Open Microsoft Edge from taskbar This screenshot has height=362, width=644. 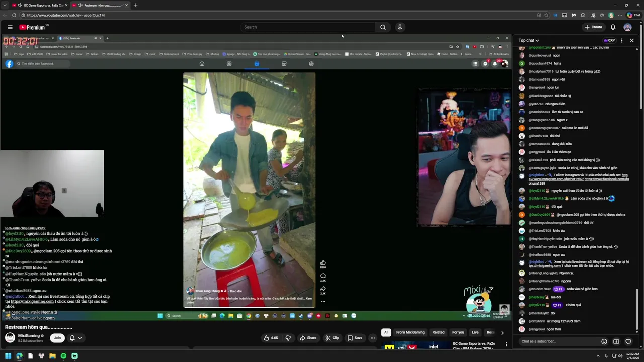[19, 356]
